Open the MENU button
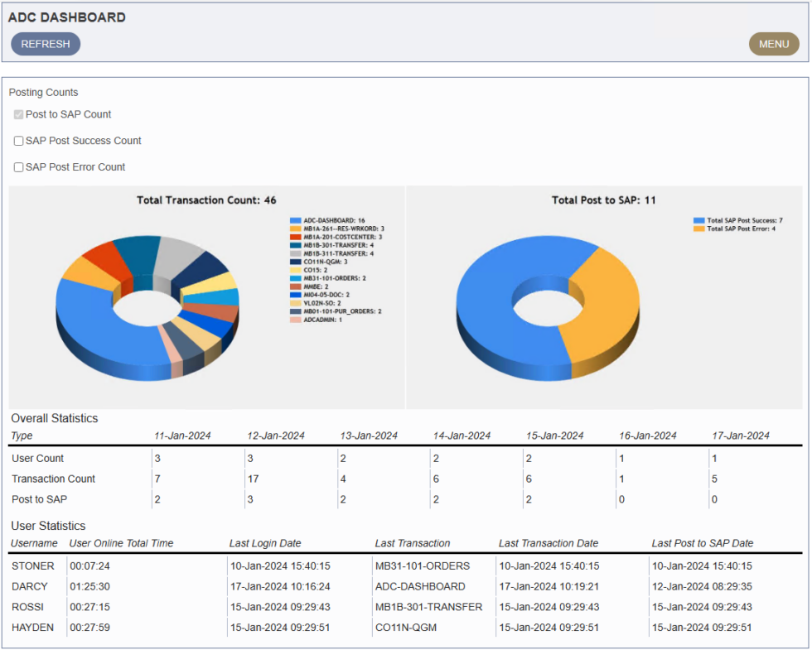812x650 pixels. (x=774, y=44)
